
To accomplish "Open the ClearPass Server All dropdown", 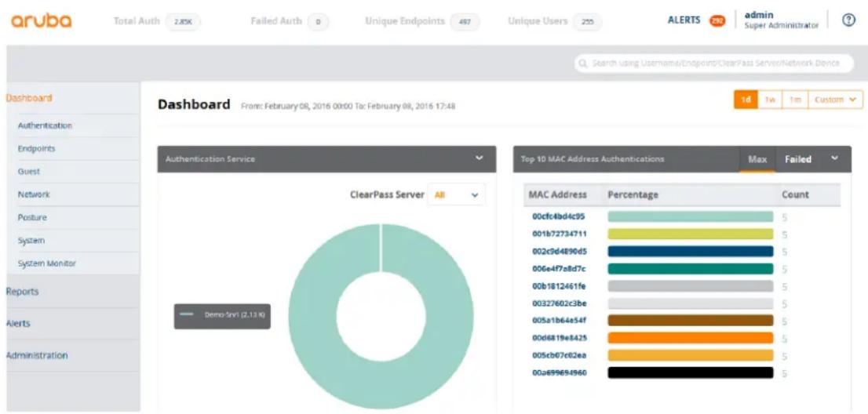I will pos(456,195).
